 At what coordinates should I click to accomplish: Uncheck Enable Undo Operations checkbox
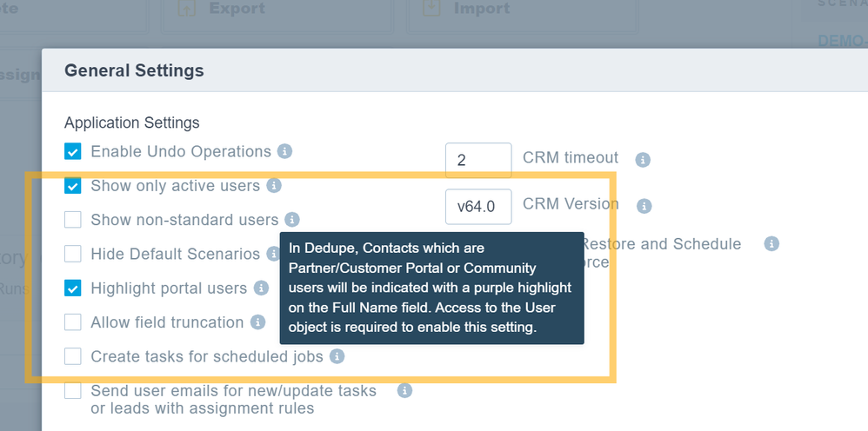pyautogui.click(x=73, y=152)
